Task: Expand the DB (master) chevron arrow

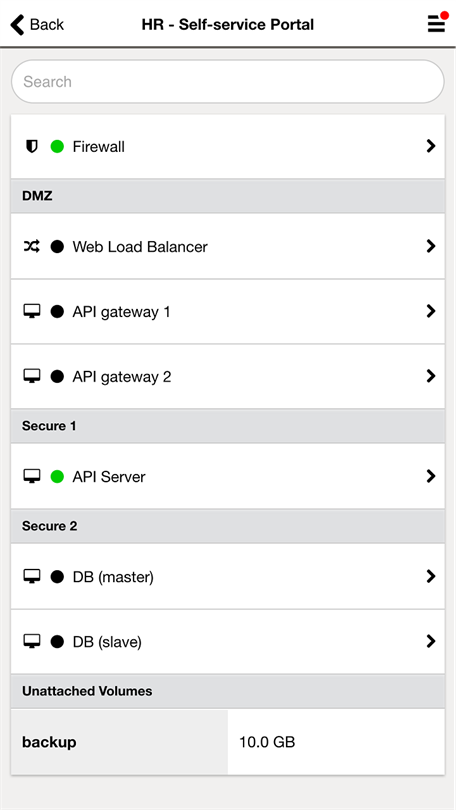Action: [431, 576]
